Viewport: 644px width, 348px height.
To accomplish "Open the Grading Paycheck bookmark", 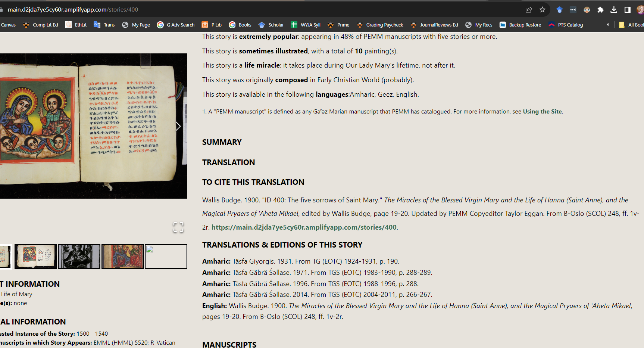I will pyautogui.click(x=384, y=25).
